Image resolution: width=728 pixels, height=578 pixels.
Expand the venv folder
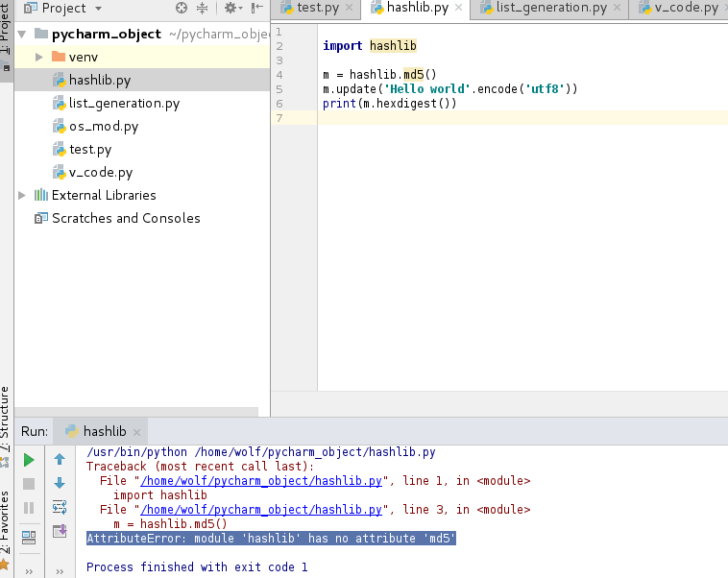pyautogui.click(x=38, y=57)
